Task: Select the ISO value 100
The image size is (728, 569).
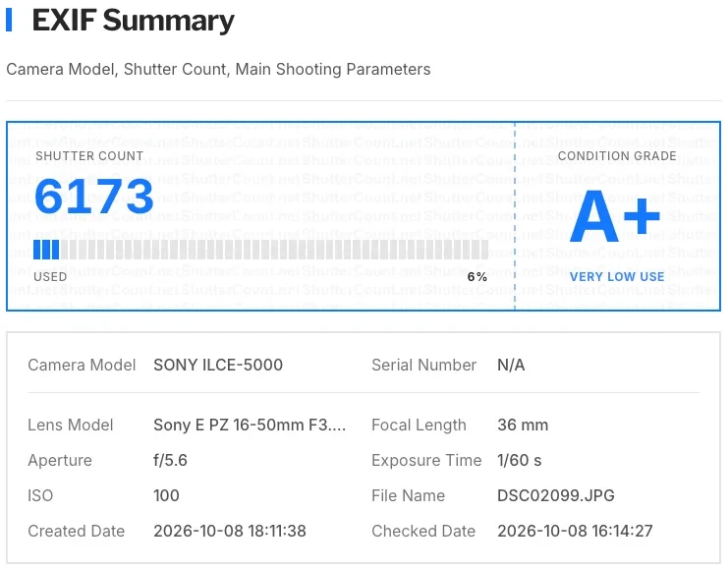Action: (166, 495)
